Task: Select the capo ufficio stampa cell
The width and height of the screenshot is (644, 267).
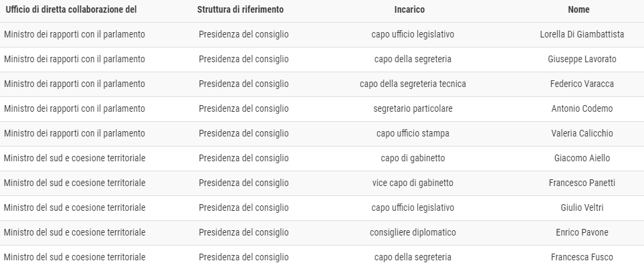Action: [x=413, y=134]
